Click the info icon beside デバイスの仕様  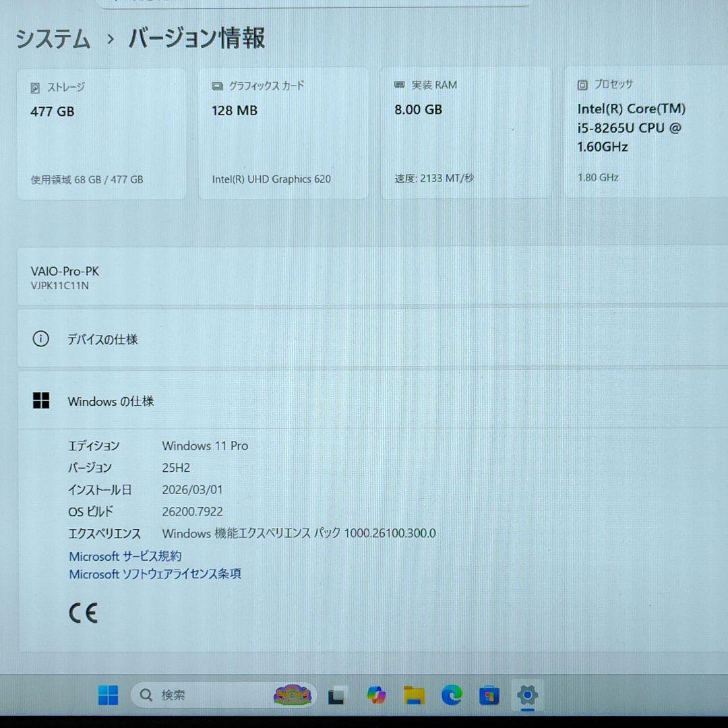(41, 338)
